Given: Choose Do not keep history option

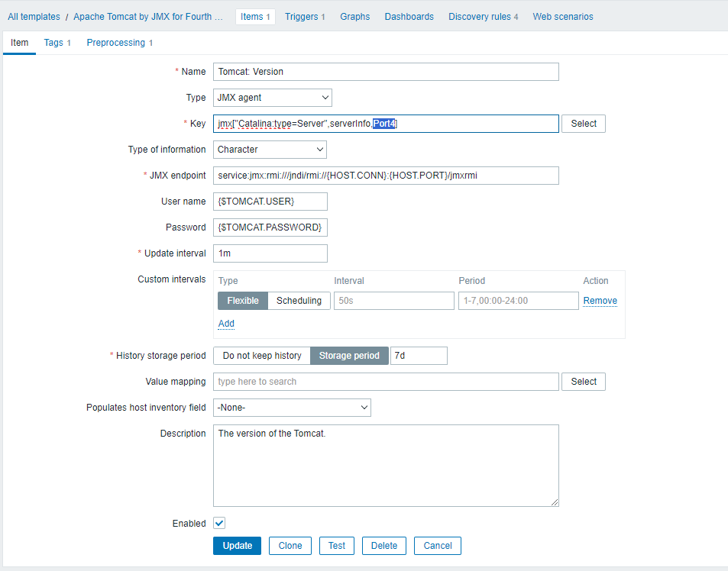Looking at the screenshot, I should [262, 356].
